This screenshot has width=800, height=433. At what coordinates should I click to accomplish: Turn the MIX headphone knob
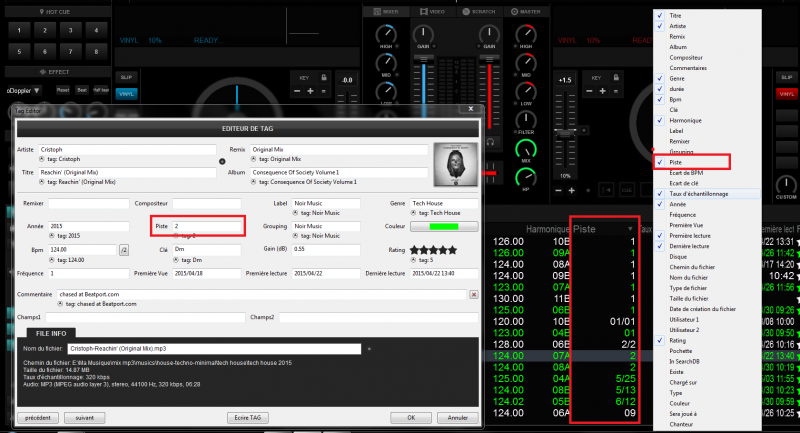click(x=526, y=148)
